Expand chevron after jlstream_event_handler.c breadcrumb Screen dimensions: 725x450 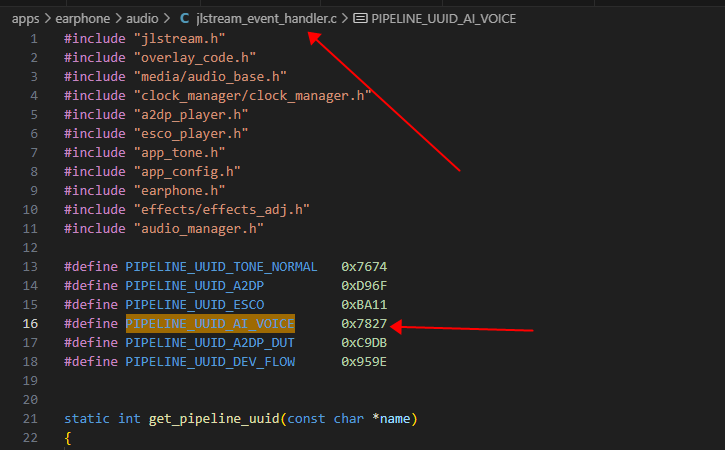pos(345,18)
